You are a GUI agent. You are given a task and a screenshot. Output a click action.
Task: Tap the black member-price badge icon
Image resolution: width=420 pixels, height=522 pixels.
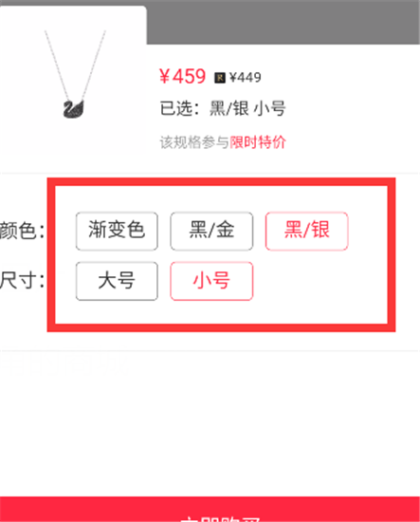(x=219, y=78)
